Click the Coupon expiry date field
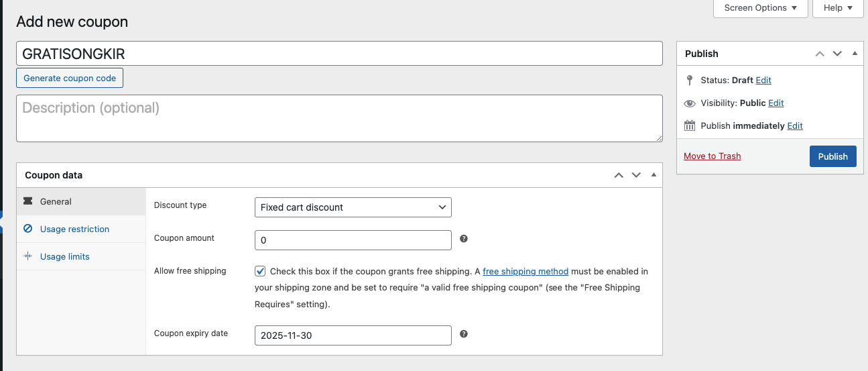868x371 pixels. point(353,335)
